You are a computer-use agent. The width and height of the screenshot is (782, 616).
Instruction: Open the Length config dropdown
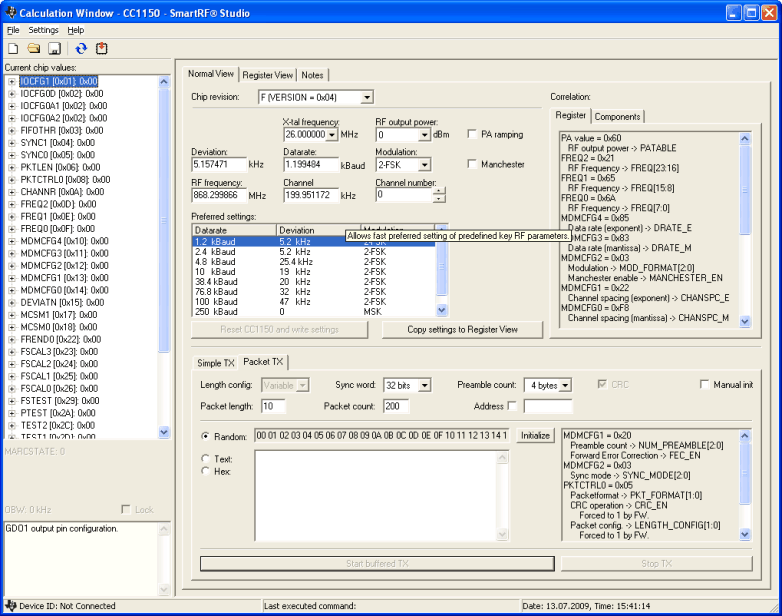tap(302, 386)
